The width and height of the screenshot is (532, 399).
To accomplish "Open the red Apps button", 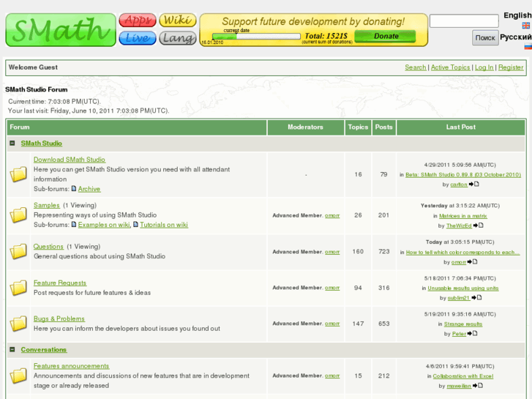I will tap(138, 20).
